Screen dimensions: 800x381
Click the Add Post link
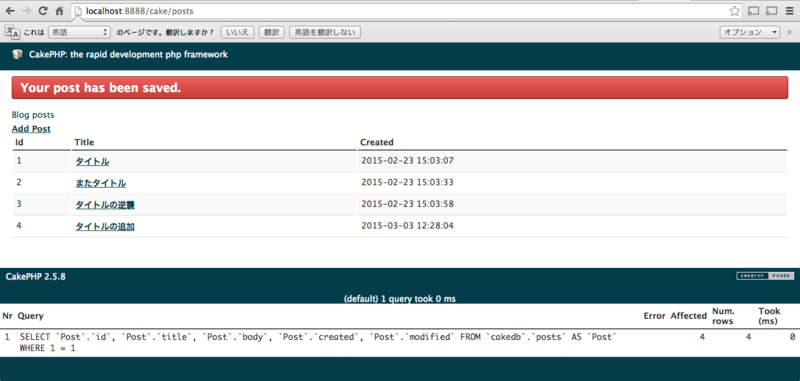(31, 129)
